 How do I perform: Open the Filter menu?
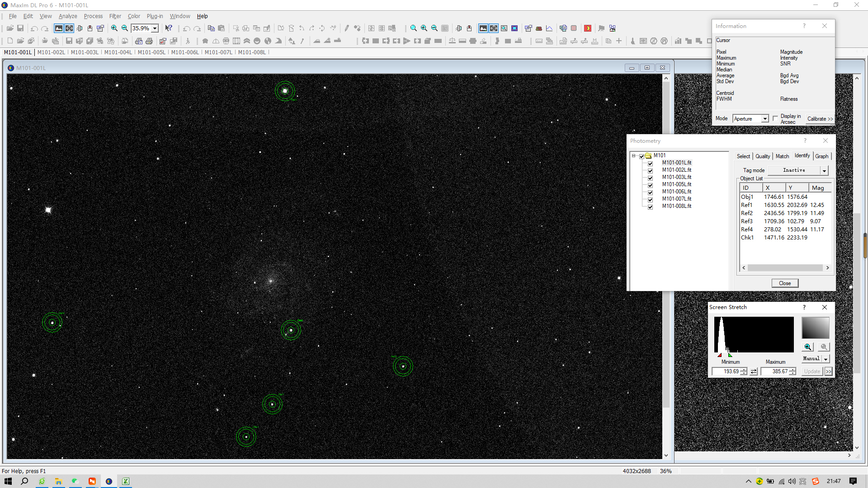tap(115, 16)
